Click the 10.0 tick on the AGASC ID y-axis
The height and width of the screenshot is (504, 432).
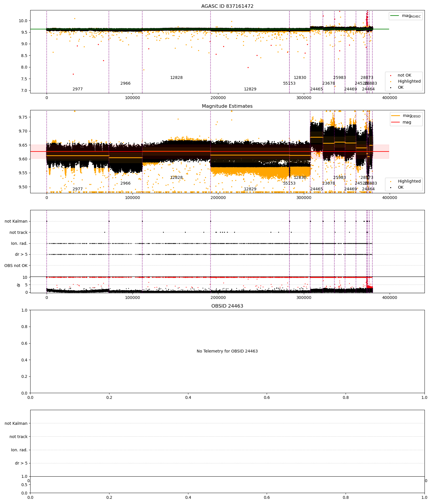pos(23,21)
